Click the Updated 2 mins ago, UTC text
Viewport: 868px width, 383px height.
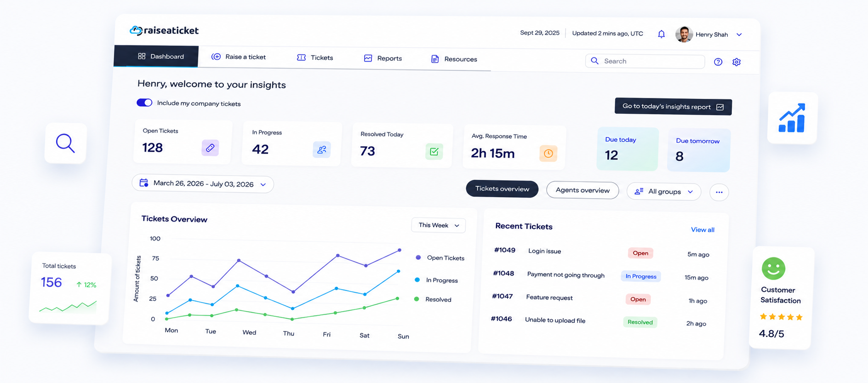click(607, 34)
